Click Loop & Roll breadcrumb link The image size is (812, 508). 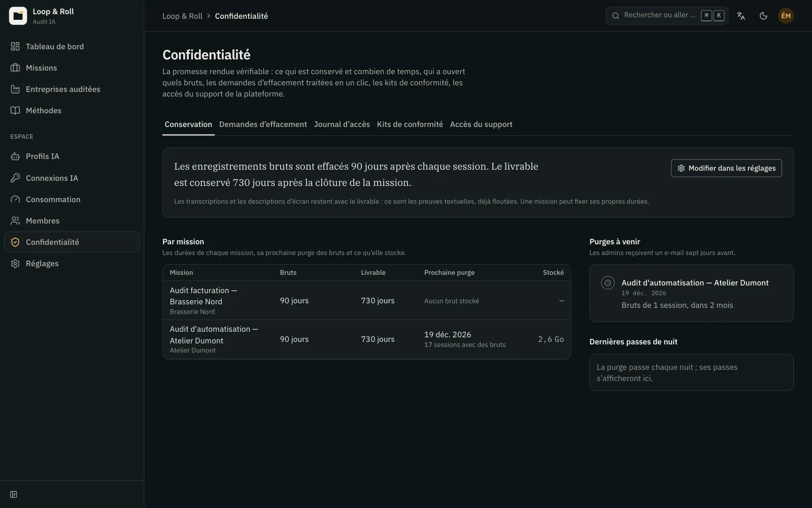point(182,16)
